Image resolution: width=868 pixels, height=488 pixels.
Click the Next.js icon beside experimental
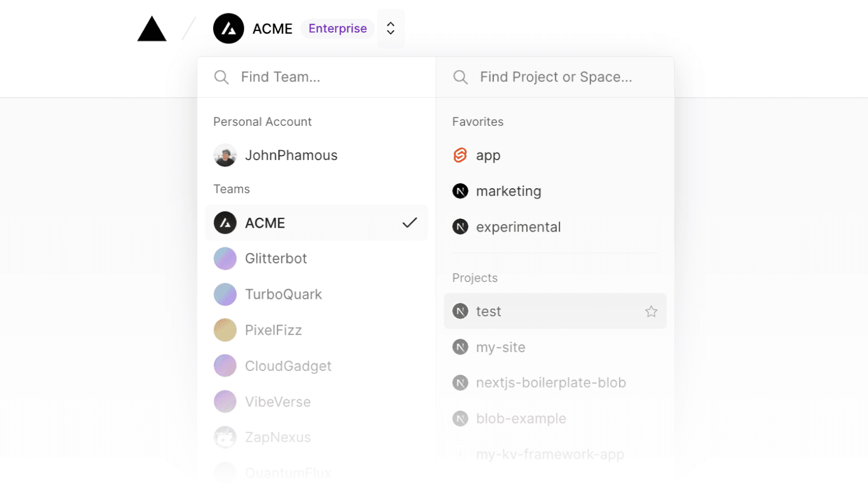tap(460, 227)
